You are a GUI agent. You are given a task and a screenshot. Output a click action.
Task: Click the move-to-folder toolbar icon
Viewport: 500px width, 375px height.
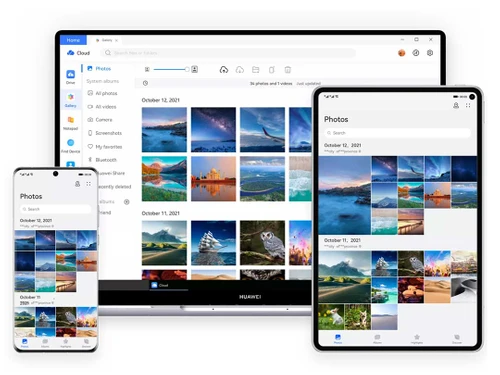coord(256,70)
